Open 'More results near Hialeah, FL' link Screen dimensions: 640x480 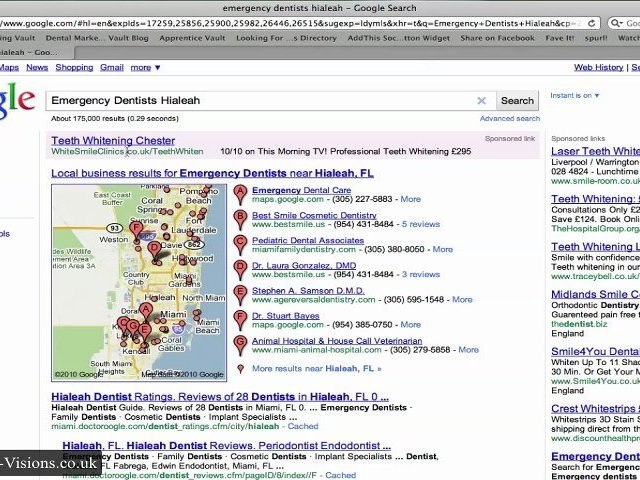pyautogui.click(x=317, y=369)
